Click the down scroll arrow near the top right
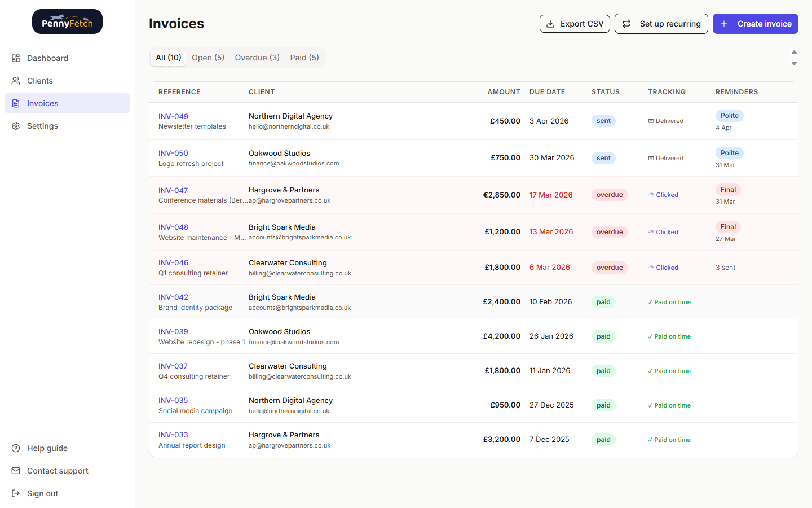This screenshot has height=508, width=812. [x=794, y=64]
